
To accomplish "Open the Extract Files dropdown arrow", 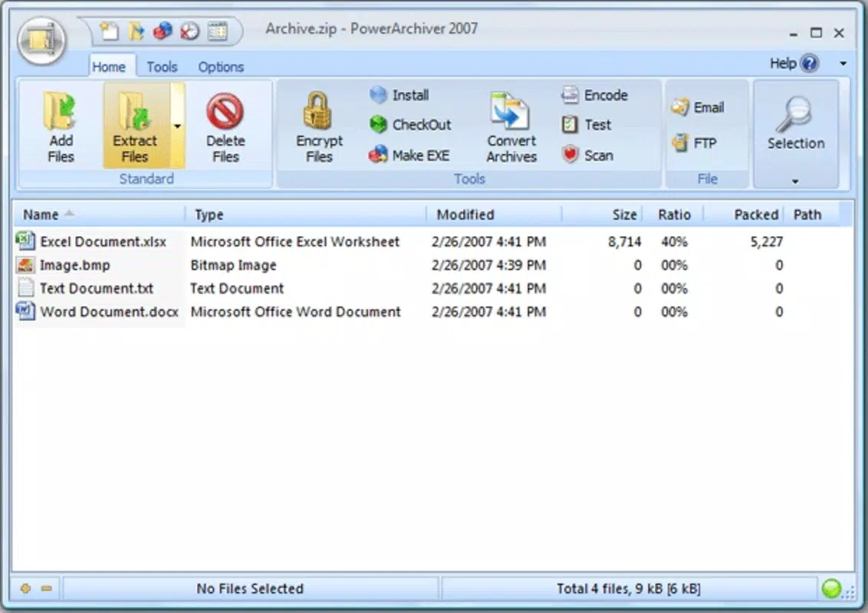I will [x=178, y=126].
